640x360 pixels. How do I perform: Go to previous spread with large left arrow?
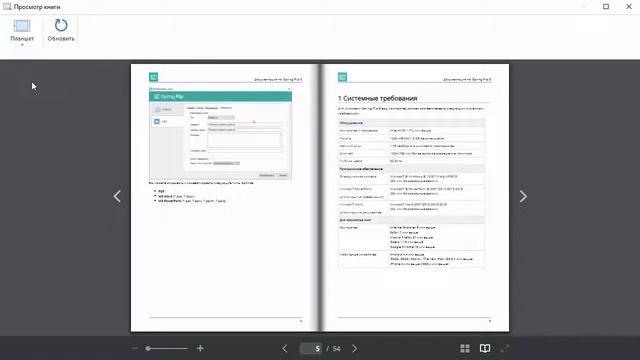coord(117,196)
